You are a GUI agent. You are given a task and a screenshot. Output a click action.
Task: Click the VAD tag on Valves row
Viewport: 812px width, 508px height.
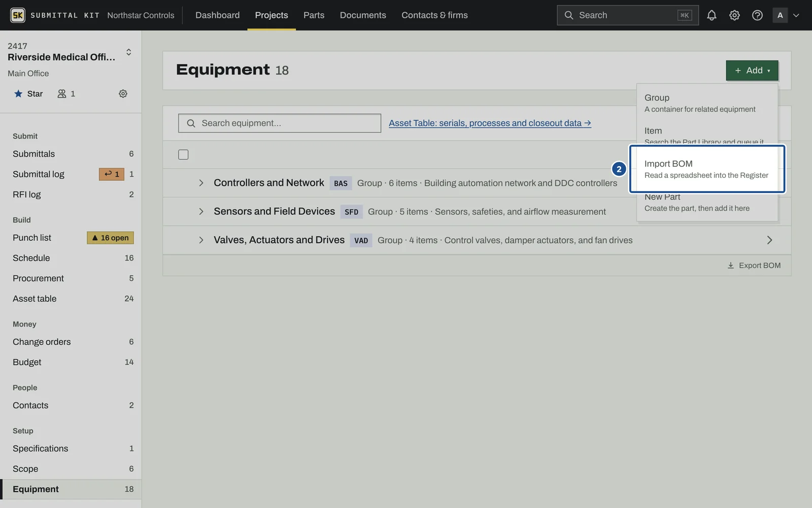(x=361, y=240)
